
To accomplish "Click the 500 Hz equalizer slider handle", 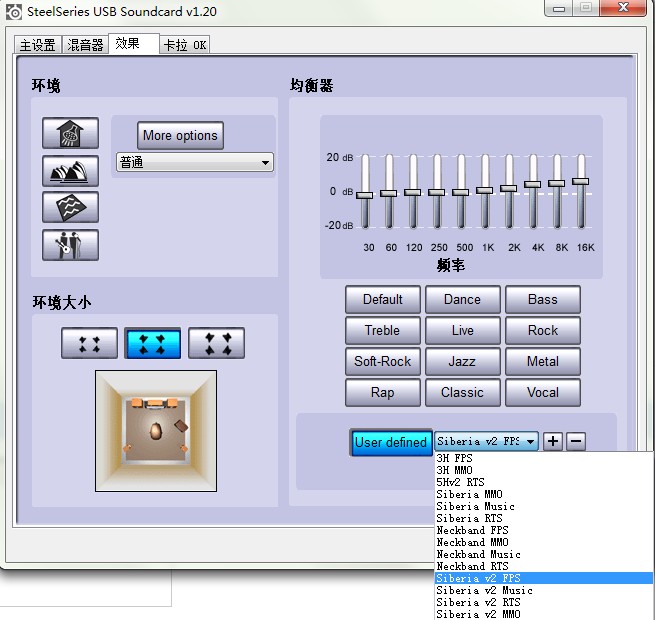I will point(461,192).
